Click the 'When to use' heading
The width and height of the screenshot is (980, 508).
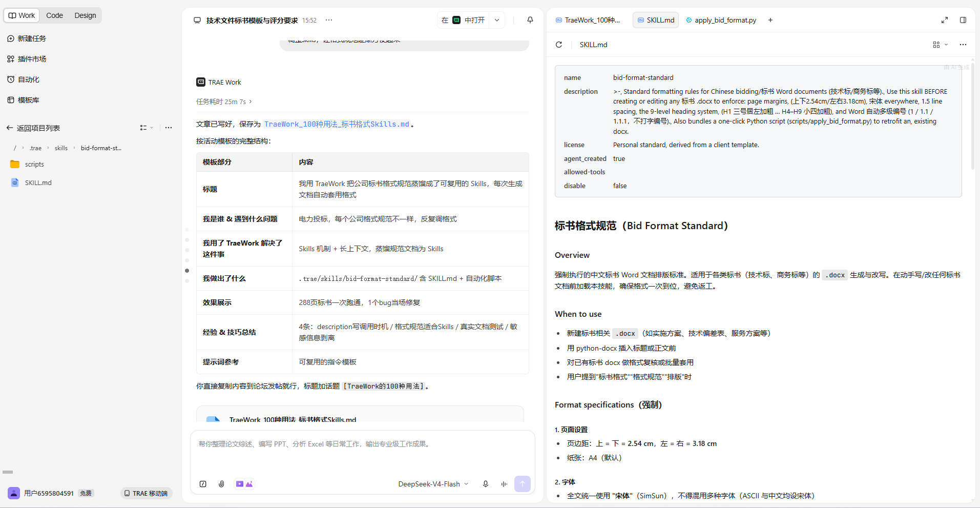(x=578, y=314)
